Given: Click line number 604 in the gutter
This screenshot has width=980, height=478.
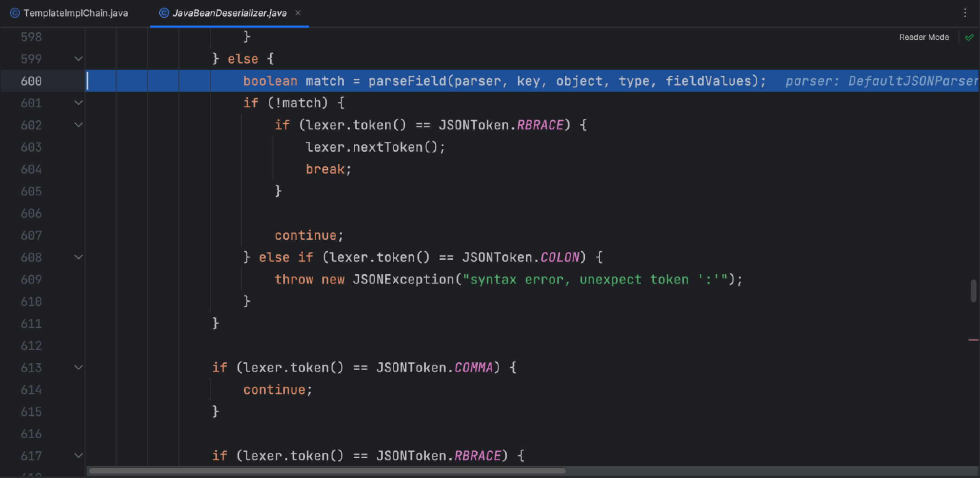Looking at the screenshot, I should (x=31, y=169).
